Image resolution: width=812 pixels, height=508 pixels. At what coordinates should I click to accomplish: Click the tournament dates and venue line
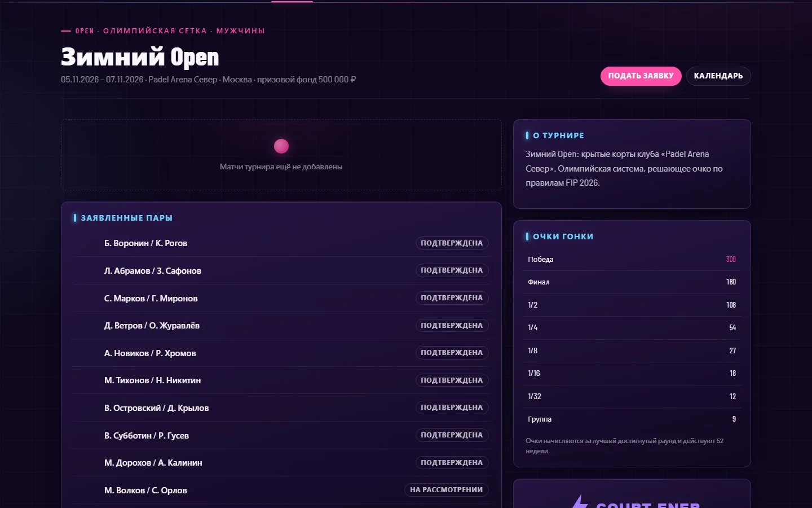click(x=209, y=80)
